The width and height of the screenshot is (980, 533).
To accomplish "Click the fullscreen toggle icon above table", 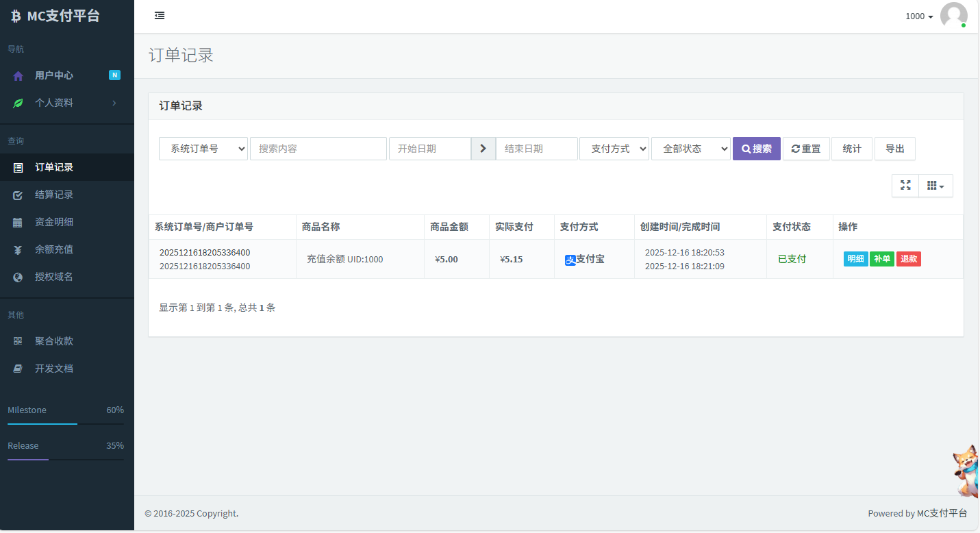I will [905, 186].
